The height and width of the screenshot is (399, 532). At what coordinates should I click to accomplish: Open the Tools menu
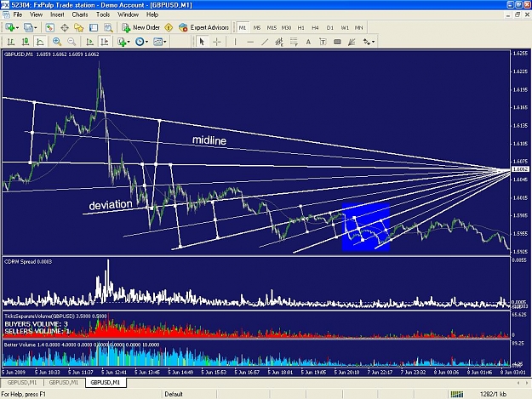[103, 14]
